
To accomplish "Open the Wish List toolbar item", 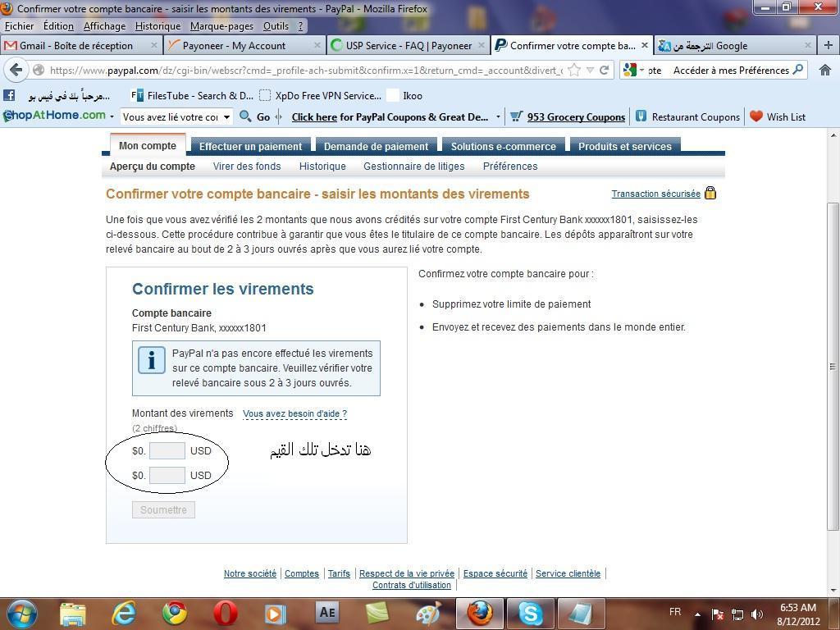I will (778, 116).
